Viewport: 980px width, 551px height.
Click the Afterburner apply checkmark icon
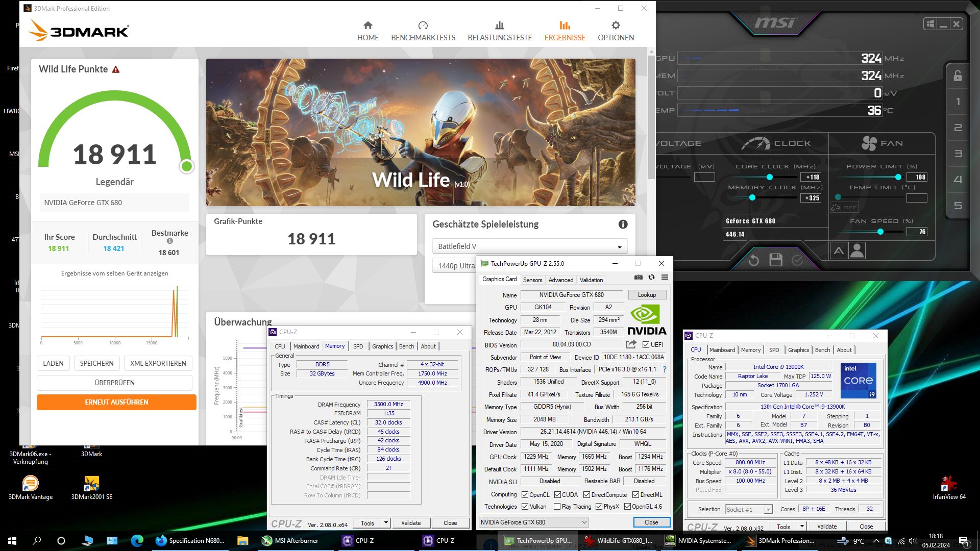point(797,260)
